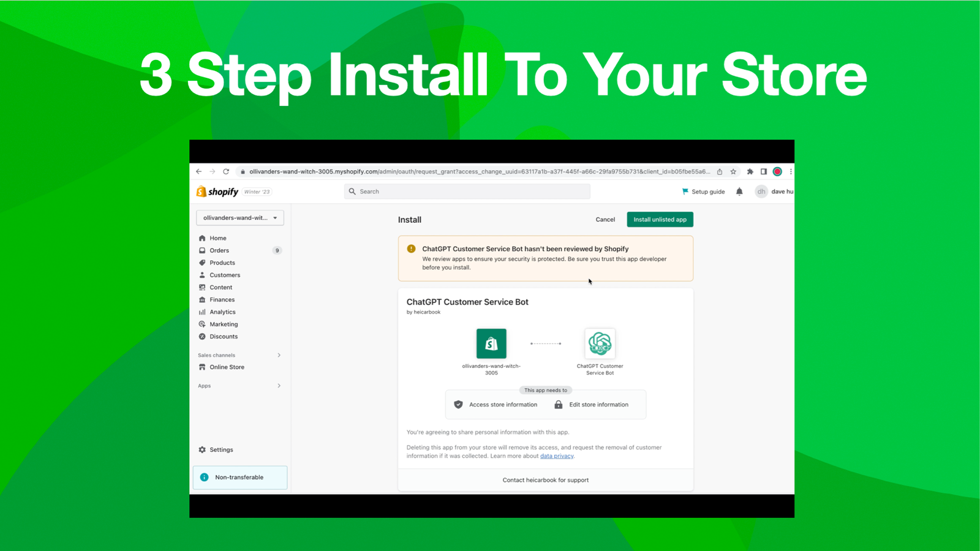Click the 'Install' page heading
This screenshot has width=980, height=551.
pyautogui.click(x=410, y=220)
